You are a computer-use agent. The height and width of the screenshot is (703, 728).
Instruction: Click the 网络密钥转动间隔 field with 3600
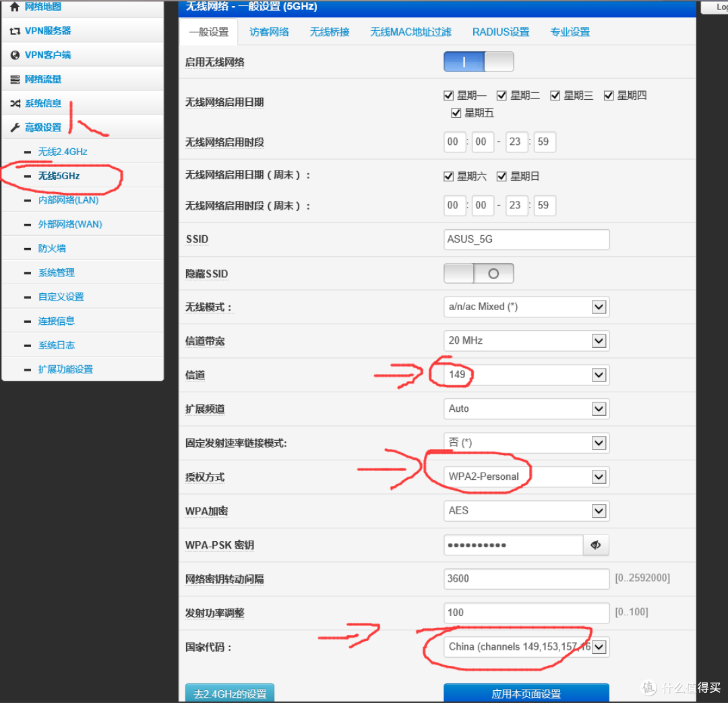coord(526,579)
